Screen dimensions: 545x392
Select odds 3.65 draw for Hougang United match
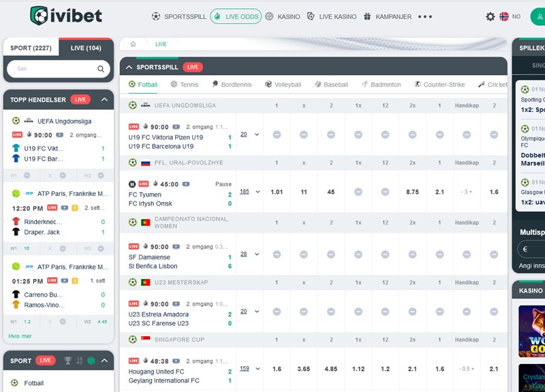point(303,369)
